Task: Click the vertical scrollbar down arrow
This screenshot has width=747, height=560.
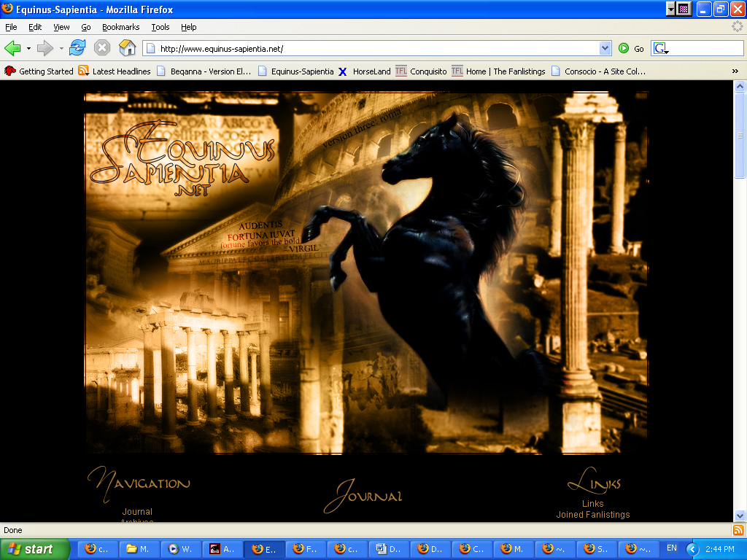Action: coord(740,516)
